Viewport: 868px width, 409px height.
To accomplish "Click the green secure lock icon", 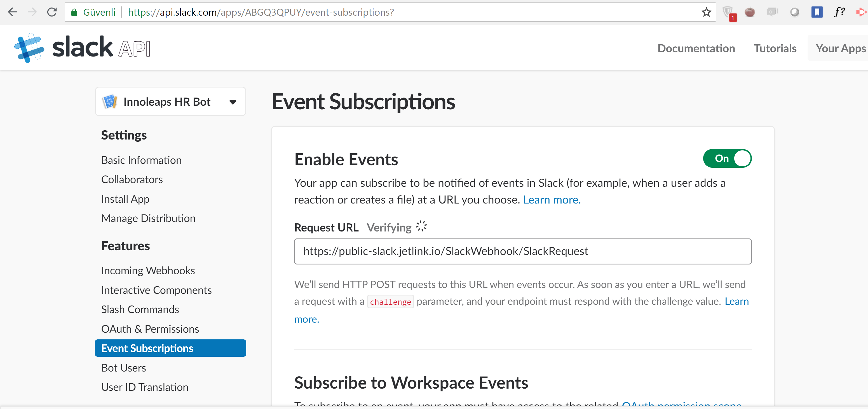I will click(x=74, y=13).
